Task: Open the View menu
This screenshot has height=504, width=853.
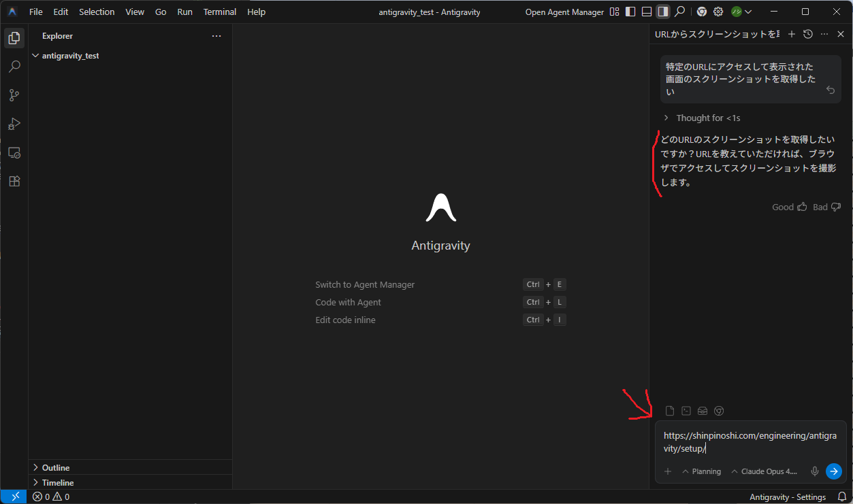Action: 135,12
